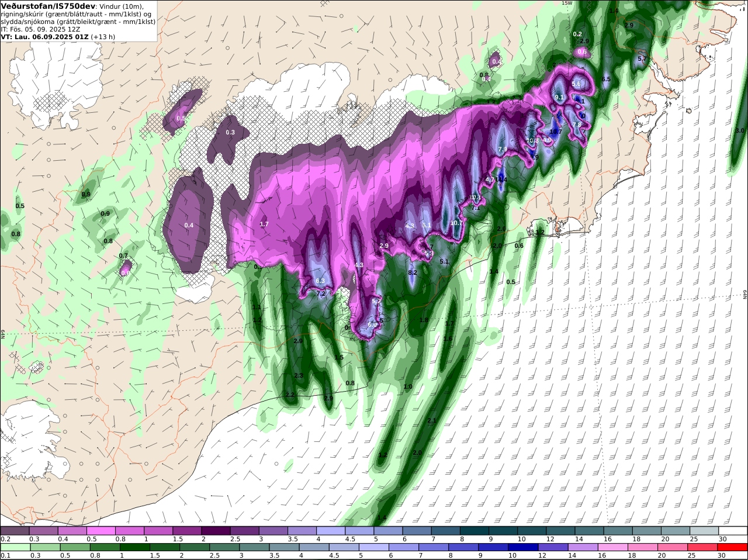748x560 pixels.
Task: Click the 7.2 value label on the map
Action: [321, 294]
